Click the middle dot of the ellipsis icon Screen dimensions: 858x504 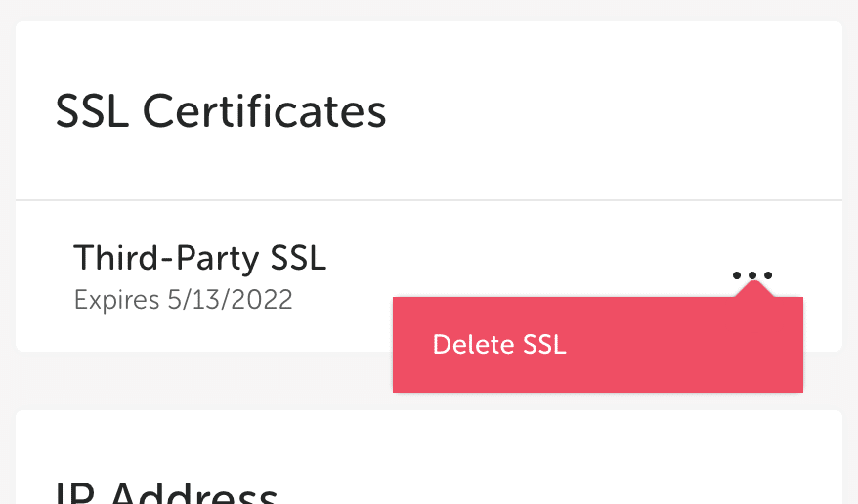752,275
